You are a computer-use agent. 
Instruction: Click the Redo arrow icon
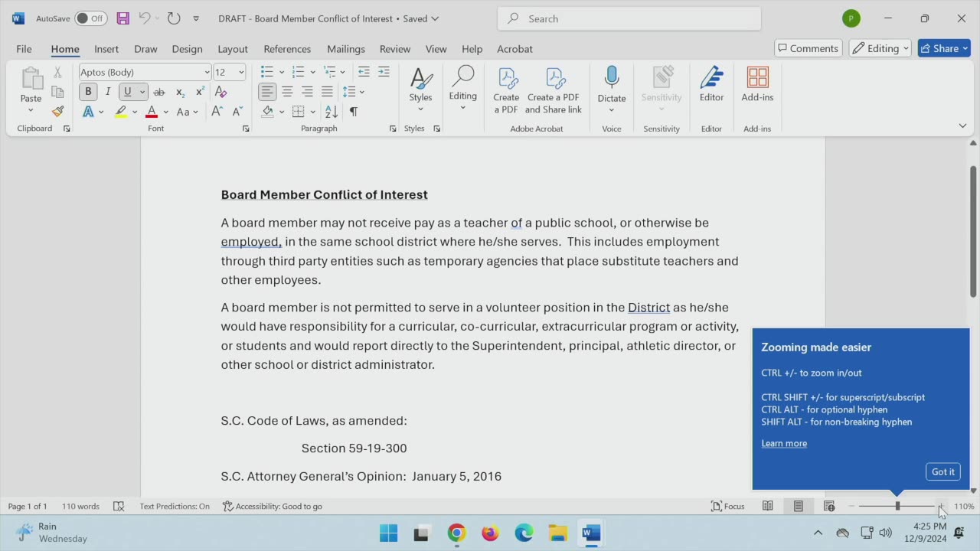[x=174, y=18]
